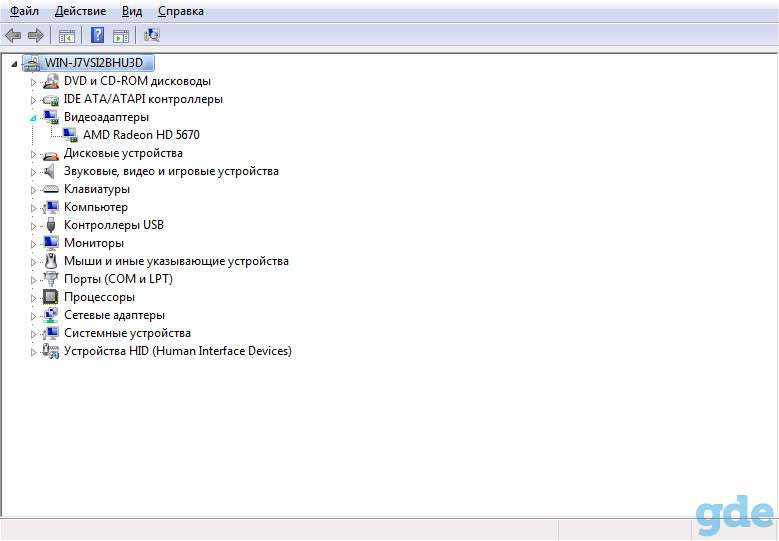
Task: Select the Процессоры label
Action: 99,297
